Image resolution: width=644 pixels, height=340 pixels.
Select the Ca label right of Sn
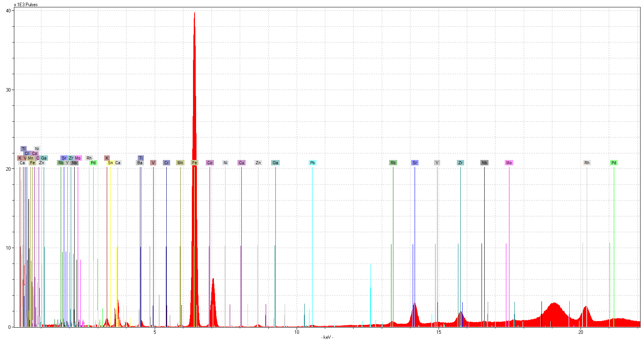pyautogui.click(x=118, y=163)
